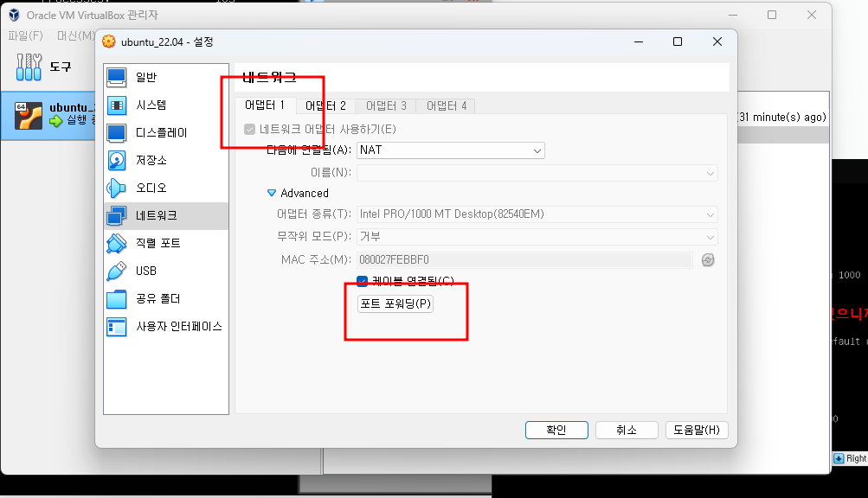868x498 pixels.
Task: Switch to the 어댑터 3 tab
Action: click(x=386, y=105)
